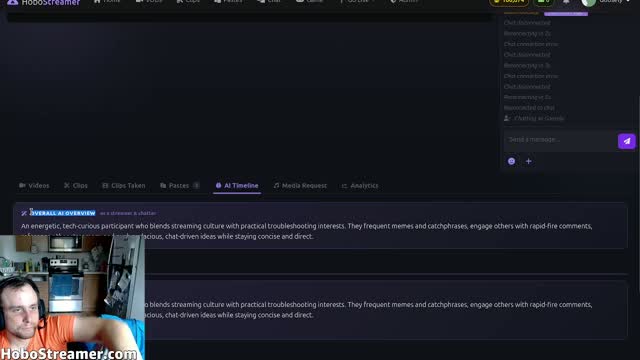Switch to the Videos tab

coord(34,186)
